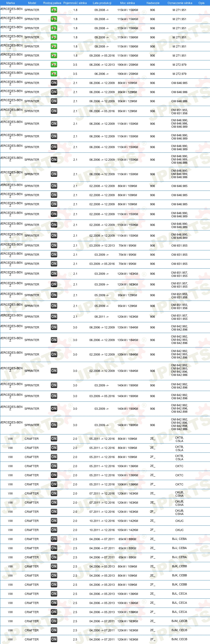Click ON icon in 140kW 03.2009 -> 05.2016 row

[x=54, y=396]
